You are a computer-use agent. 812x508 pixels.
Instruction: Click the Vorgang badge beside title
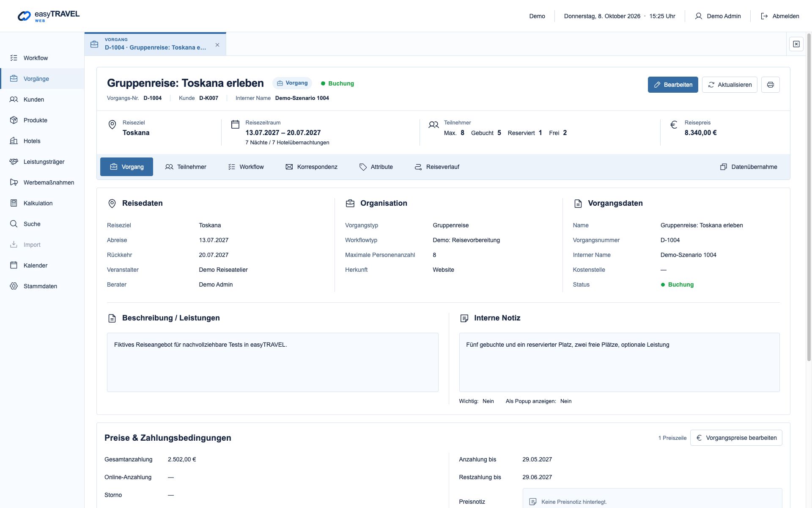(x=292, y=83)
